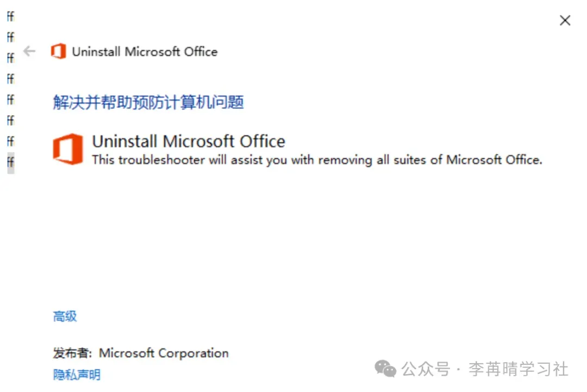Click the second "ff" from the top

click(x=10, y=37)
